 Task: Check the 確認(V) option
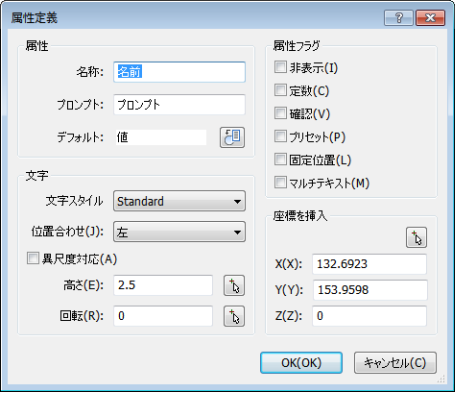click(280, 113)
